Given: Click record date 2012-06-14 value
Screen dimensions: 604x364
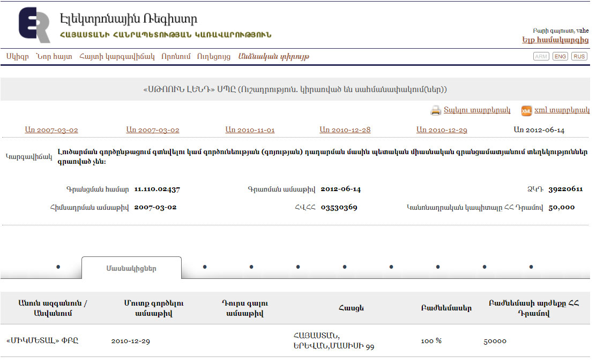Looking at the screenshot, I should [x=341, y=189].
